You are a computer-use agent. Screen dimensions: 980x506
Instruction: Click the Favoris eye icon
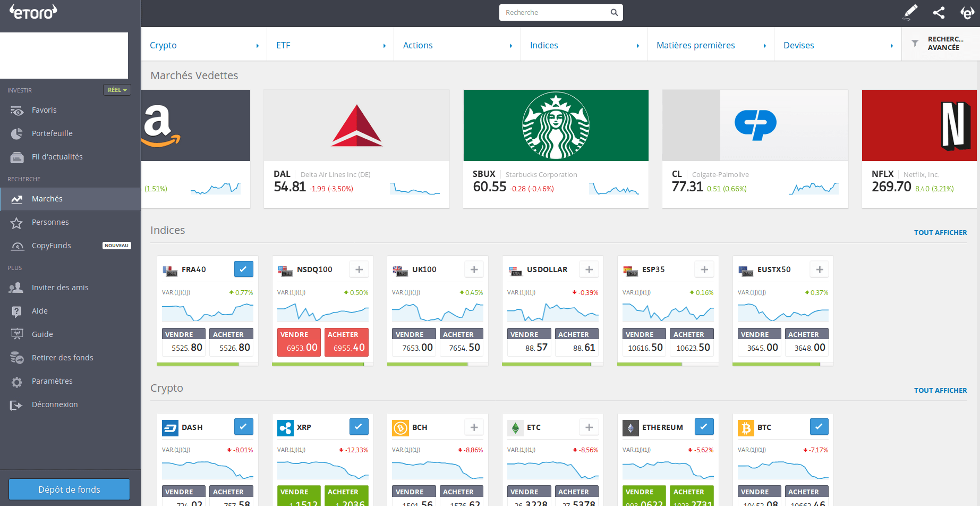click(x=17, y=111)
